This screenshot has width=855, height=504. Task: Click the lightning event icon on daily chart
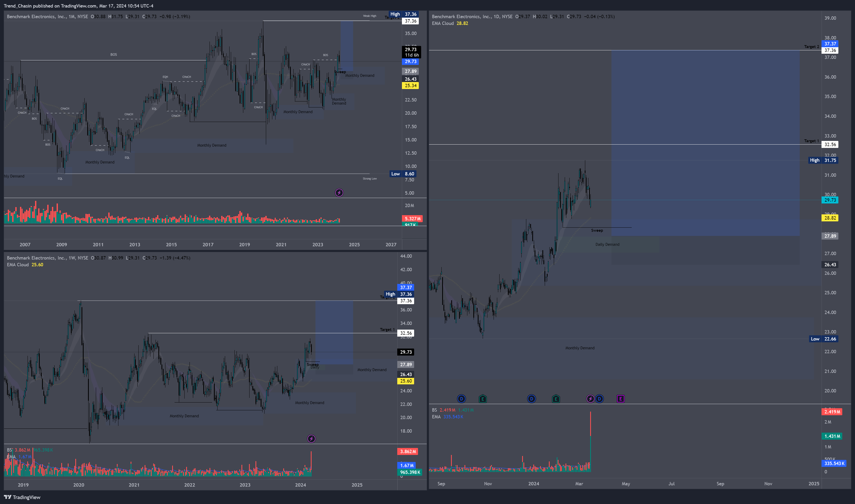[590, 399]
